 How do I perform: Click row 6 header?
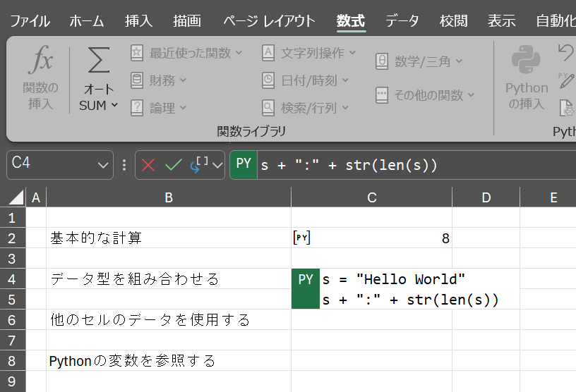click(13, 320)
